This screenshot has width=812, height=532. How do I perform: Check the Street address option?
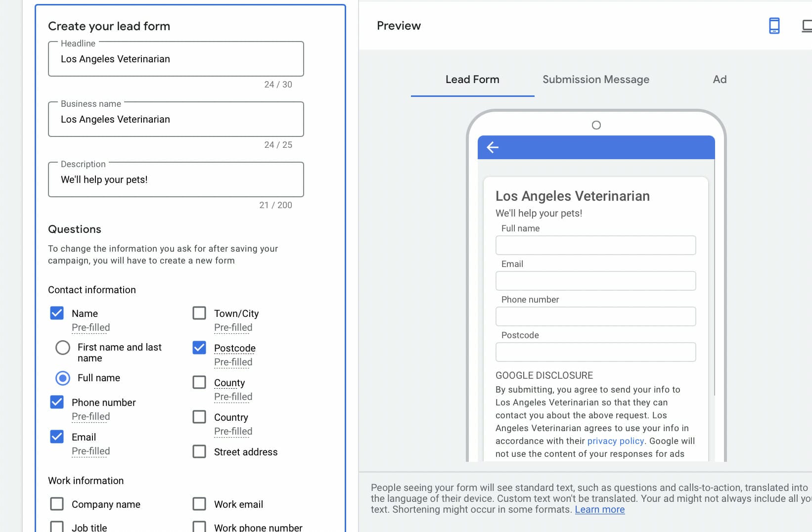[x=199, y=451]
